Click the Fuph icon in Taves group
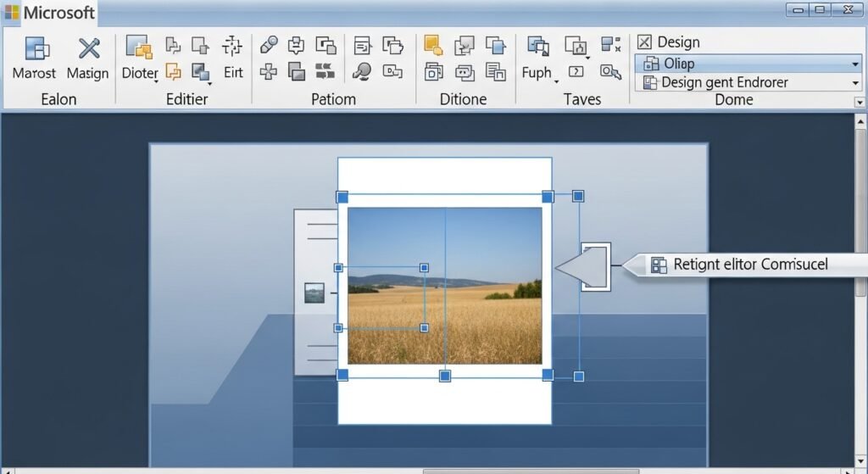 (x=537, y=46)
